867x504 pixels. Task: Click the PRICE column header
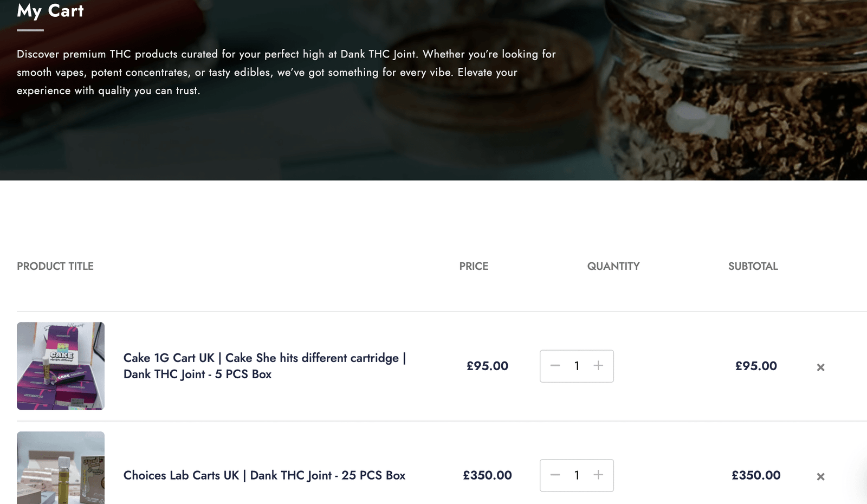(474, 266)
